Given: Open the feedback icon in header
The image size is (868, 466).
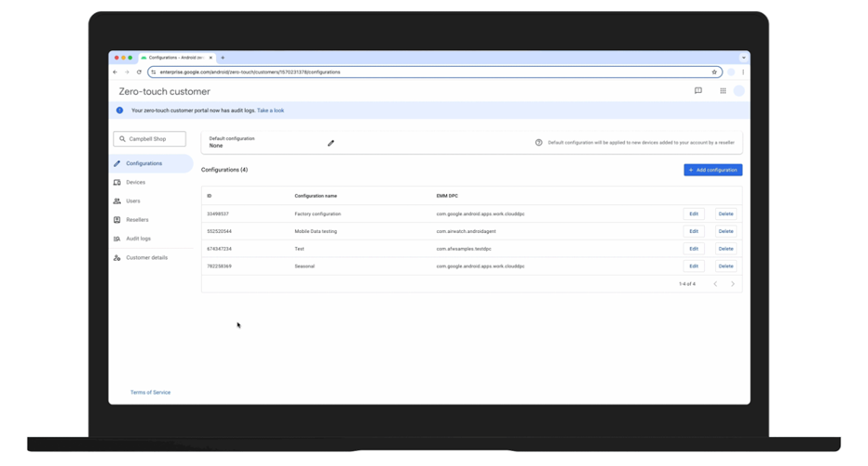Looking at the screenshot, I should point(698,91).
